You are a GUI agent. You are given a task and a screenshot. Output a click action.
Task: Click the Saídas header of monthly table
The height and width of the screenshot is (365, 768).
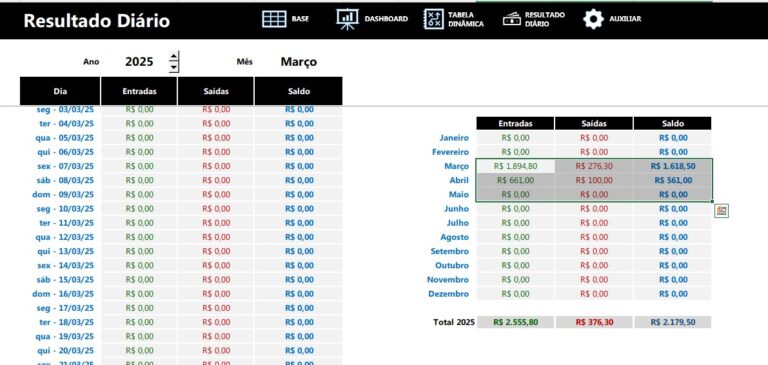(594, 123)
